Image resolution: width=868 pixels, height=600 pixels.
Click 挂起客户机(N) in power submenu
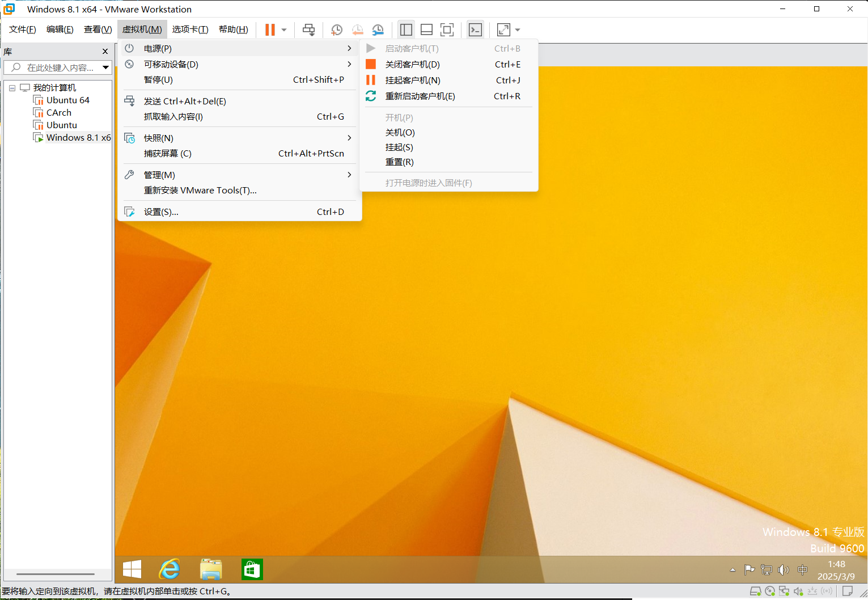click(x=448, y=80)
